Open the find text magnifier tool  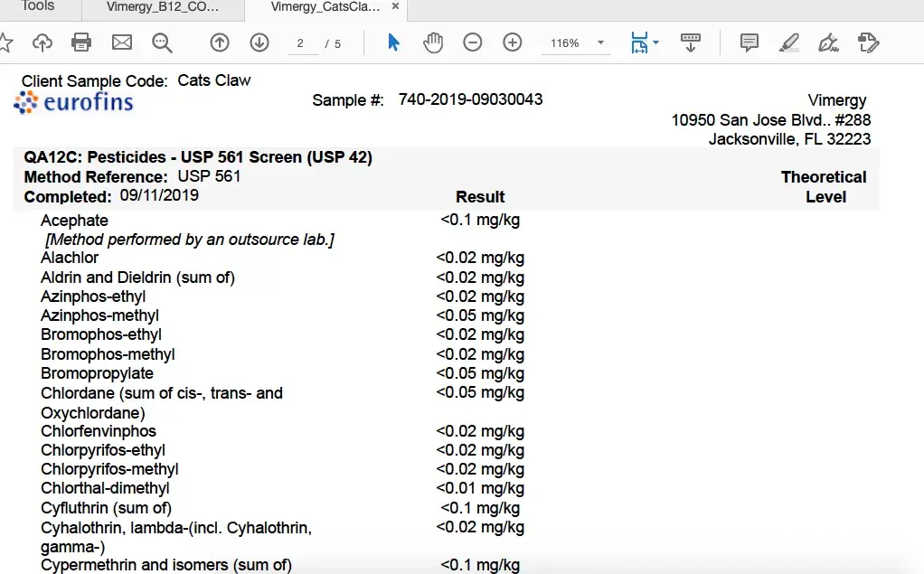pos(162,42)
